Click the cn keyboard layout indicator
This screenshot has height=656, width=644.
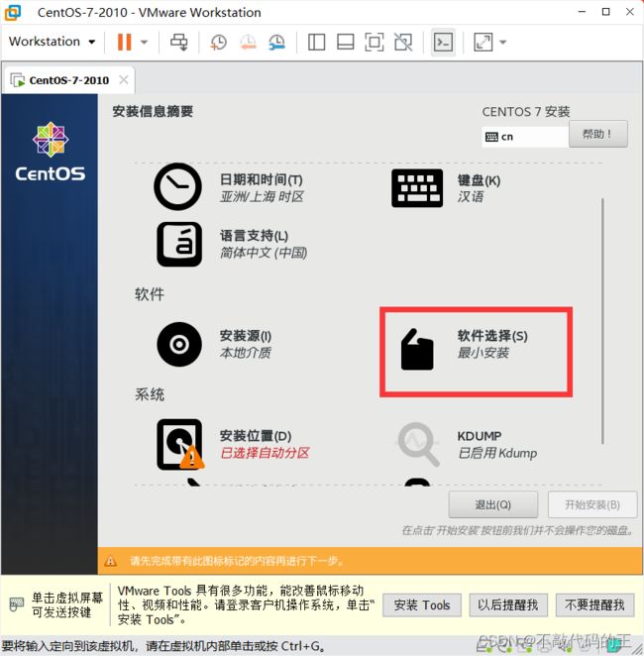tap(525, 137)
